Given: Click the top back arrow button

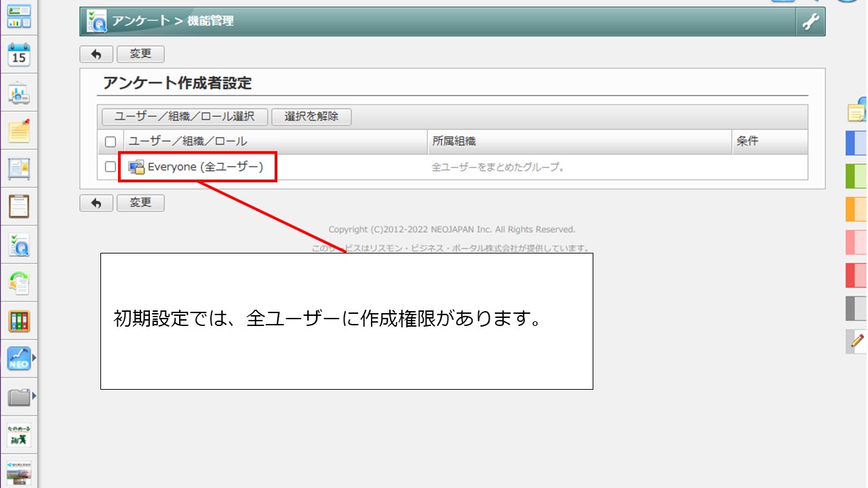Looking at the screenshot, I should 96,54.
